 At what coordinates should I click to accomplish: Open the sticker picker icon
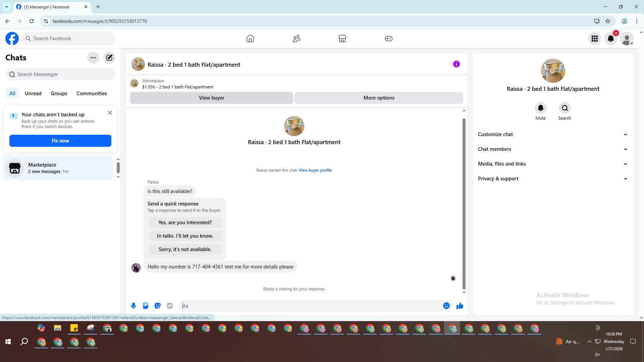pos(158,306)
